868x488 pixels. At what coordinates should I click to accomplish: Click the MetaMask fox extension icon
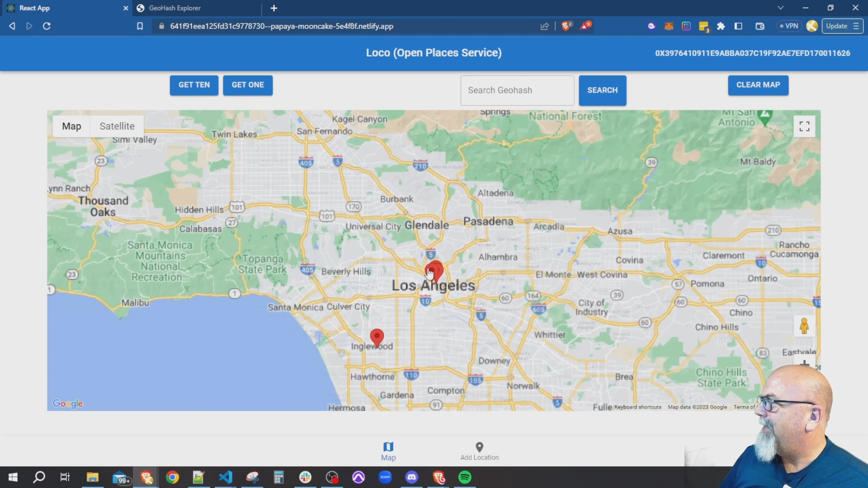click(x=669, y=26)
